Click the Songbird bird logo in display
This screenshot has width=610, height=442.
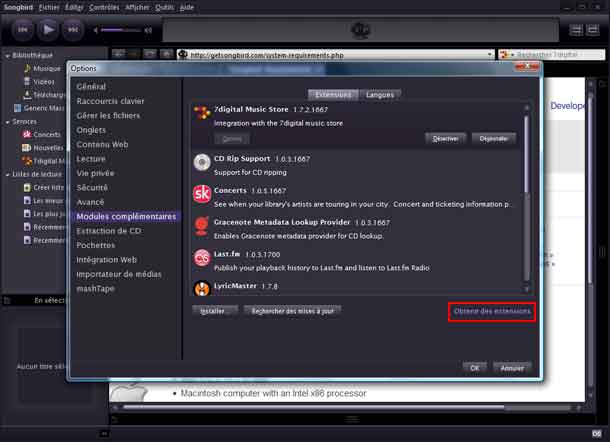[x=360, y=30]
